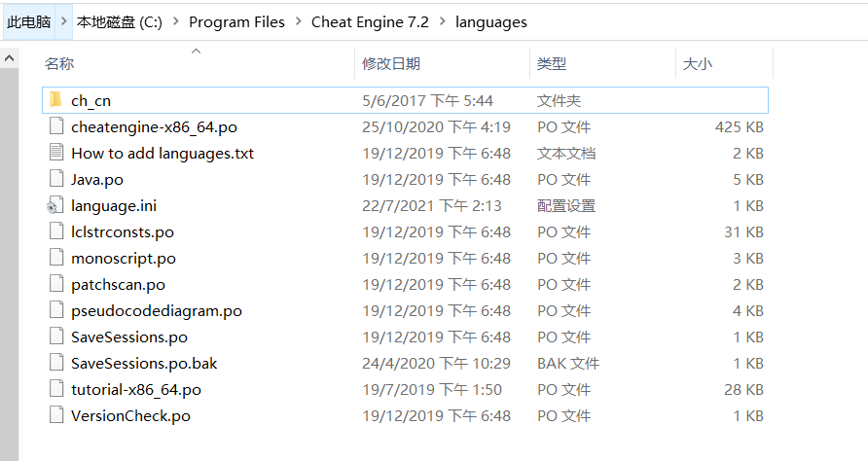This screenshot has width=868, height=461.
Task: Click the scroll up arrow on left pane
Action: (9, 58)
